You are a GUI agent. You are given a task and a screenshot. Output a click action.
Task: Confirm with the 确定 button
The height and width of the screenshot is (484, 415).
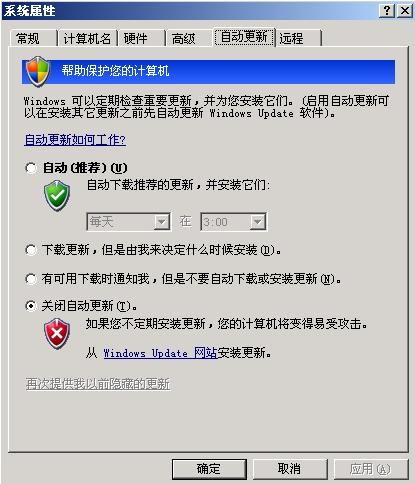tap(209, 469)
